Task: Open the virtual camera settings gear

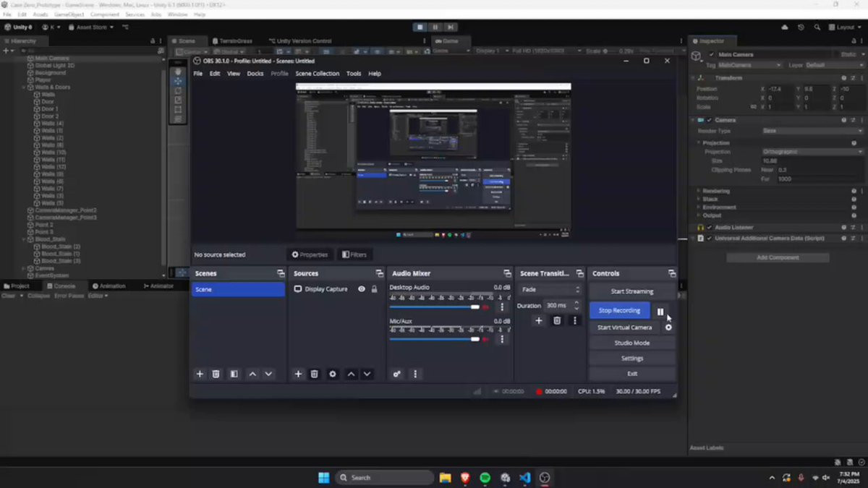Action: 668,328
